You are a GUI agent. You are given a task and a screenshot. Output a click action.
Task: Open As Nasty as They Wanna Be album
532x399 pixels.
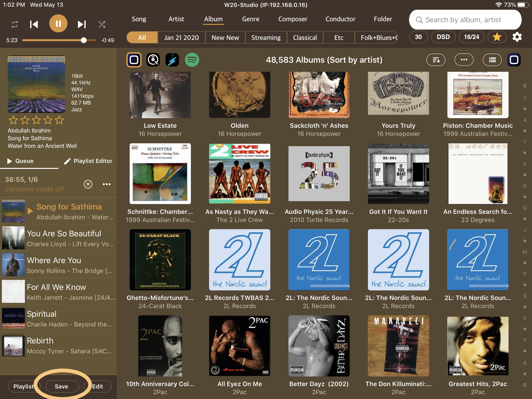click(239, 174)
